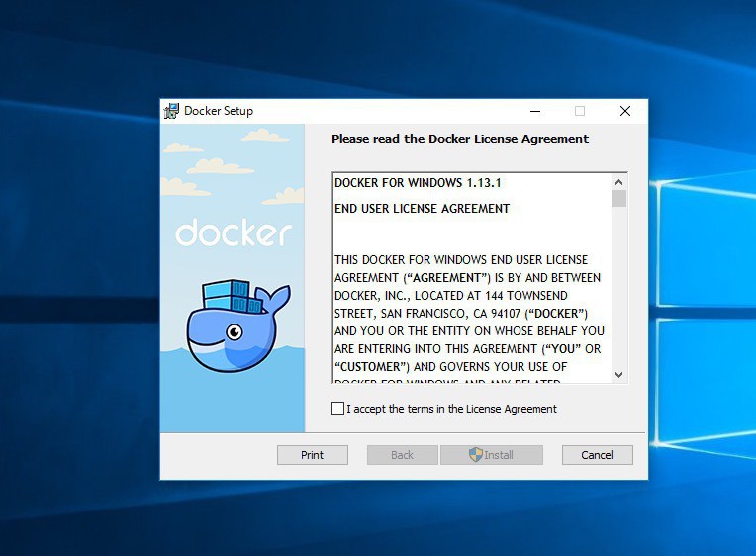Click the line starting '“CUSTOMER”) AND GOVERNS'
This screenshot has width=756, height=556.
click(451, 367)
